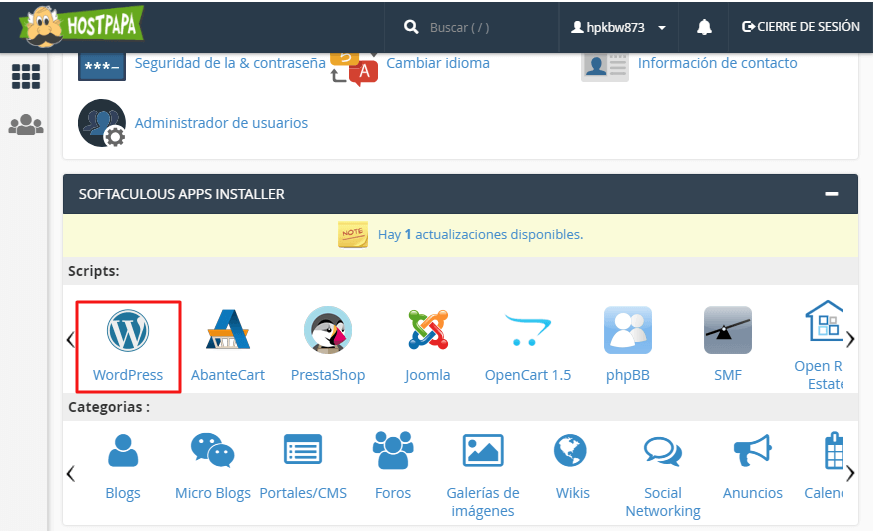The width and height of the screenshot is (873, 531).
Task: Open the Joomla text link
Action: pyautogui.click(x=428, y=375)
